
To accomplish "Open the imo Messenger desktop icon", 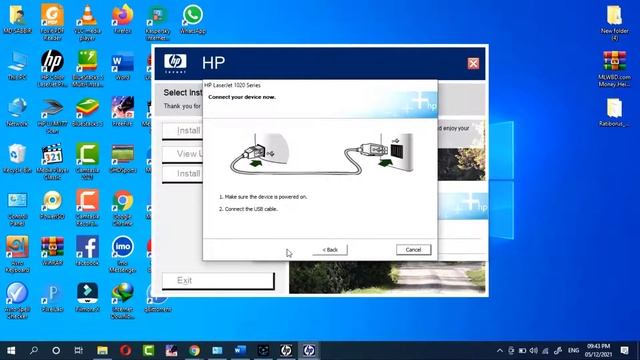I will pos(122,254).
